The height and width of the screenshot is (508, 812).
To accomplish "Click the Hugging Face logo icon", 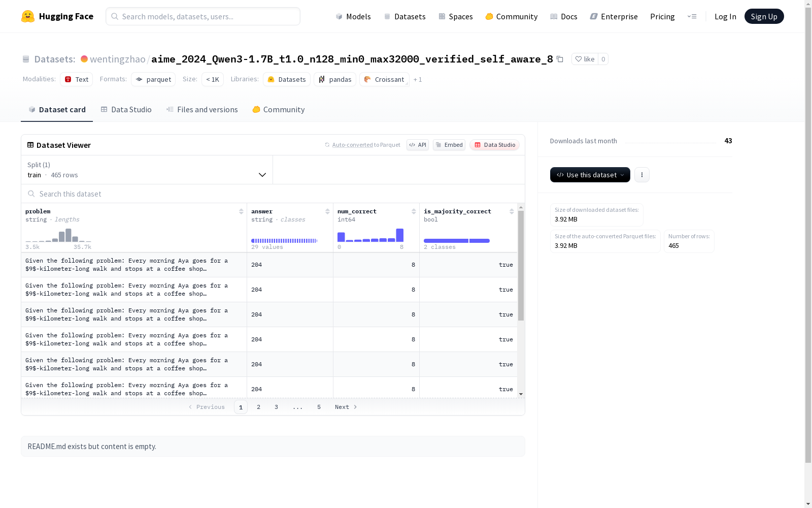I will pos(28,16).
